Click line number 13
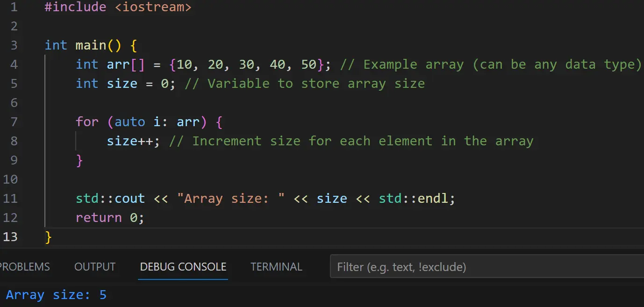 coord(11,237)
